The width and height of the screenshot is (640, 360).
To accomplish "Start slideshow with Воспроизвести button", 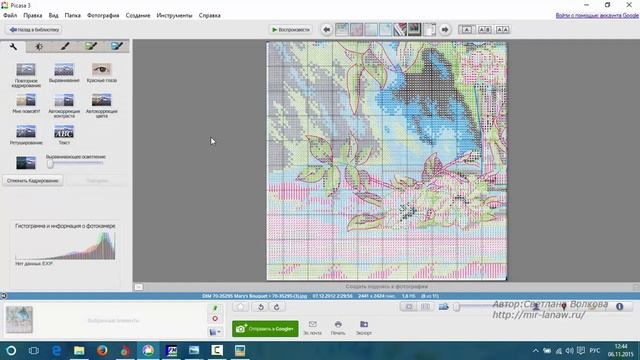I will click(x=291, y=30).
